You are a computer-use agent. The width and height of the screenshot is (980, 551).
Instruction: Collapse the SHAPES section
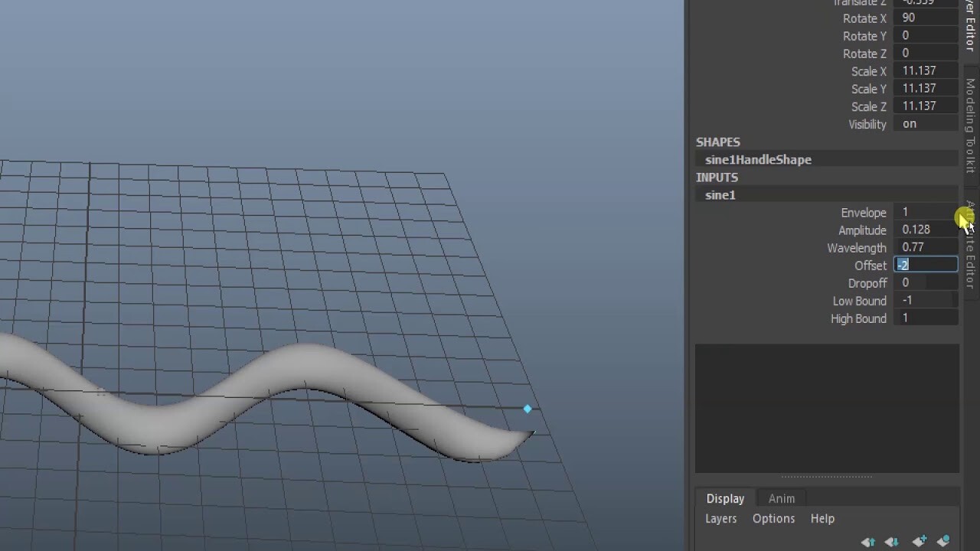pos(718,142)
